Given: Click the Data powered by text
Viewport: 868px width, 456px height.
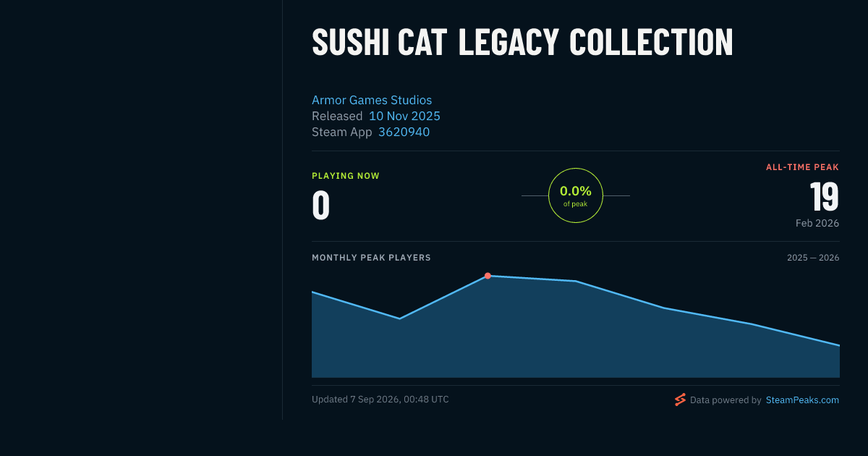Looking at the screenshot, I should 726,400.
